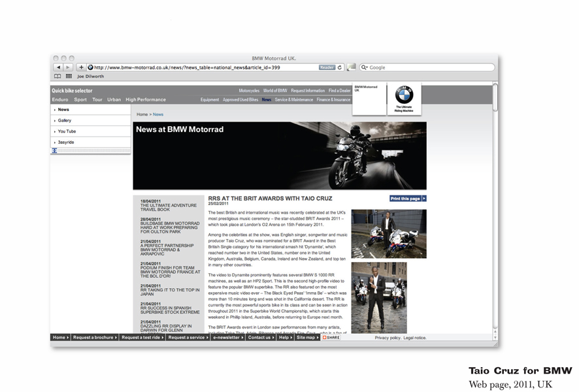Show Top Sites grid icon
The width and height of the screenshot is (579, 392).
pos(69,76)
